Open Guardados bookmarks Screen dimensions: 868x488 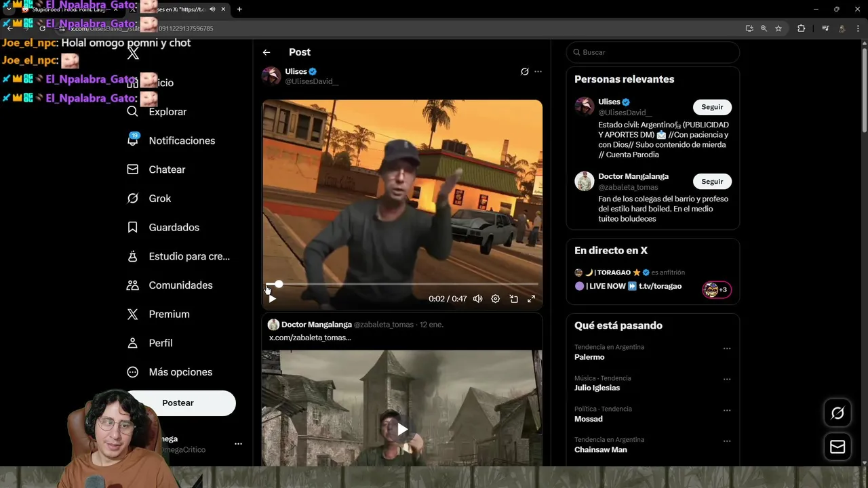163,227
